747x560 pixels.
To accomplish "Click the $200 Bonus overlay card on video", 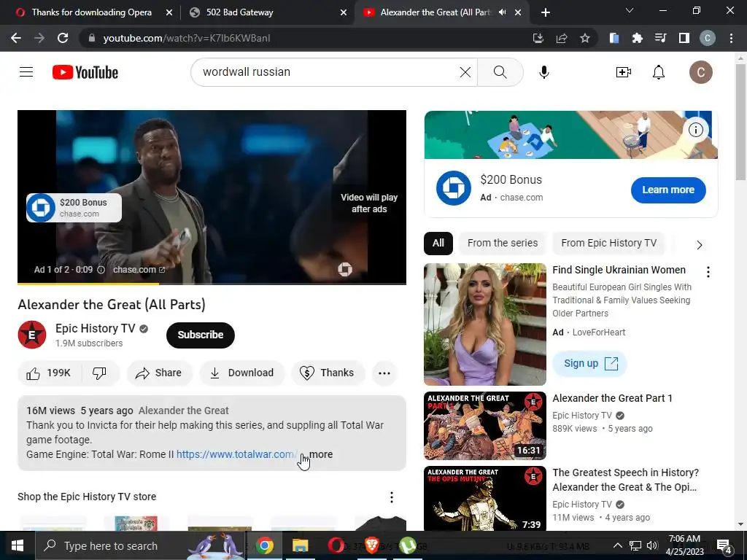I will click(74, 208).
